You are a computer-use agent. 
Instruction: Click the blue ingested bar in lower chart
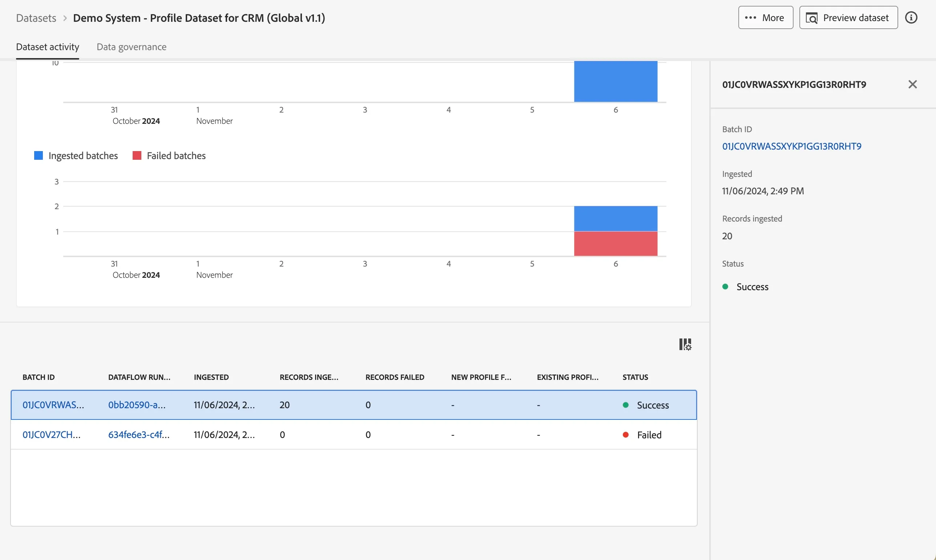pyautogui.click(x=616, y=219)
